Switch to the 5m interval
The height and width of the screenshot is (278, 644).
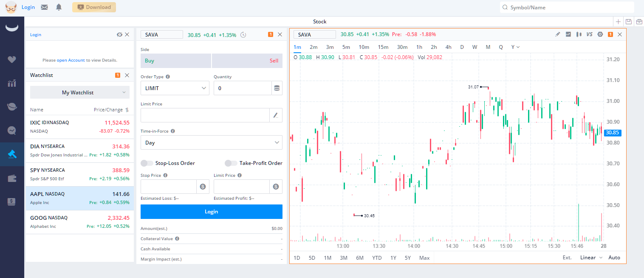tap(346, 47)
